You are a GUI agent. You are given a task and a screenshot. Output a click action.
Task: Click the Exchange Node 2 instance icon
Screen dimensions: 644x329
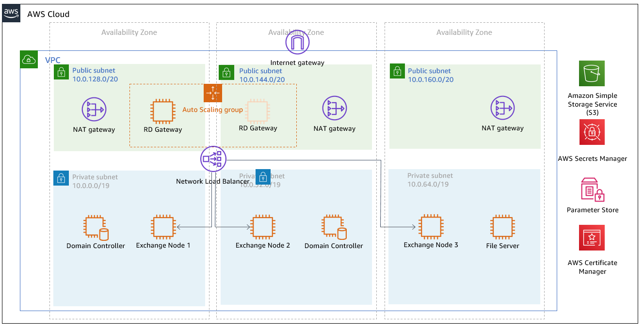click(262, 227)
